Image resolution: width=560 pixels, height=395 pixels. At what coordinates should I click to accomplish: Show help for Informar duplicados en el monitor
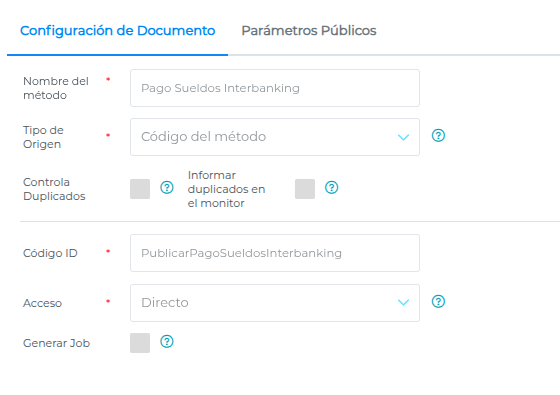[x=331, y=188]
